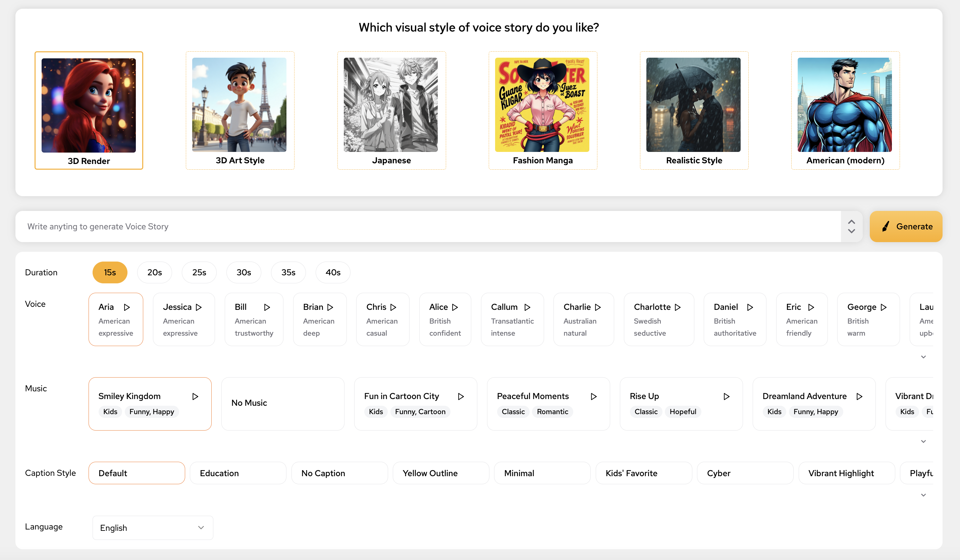Preview the Bill voice sample
The height and width of the screenshot is (560, 960).
(x=267, y=307)
